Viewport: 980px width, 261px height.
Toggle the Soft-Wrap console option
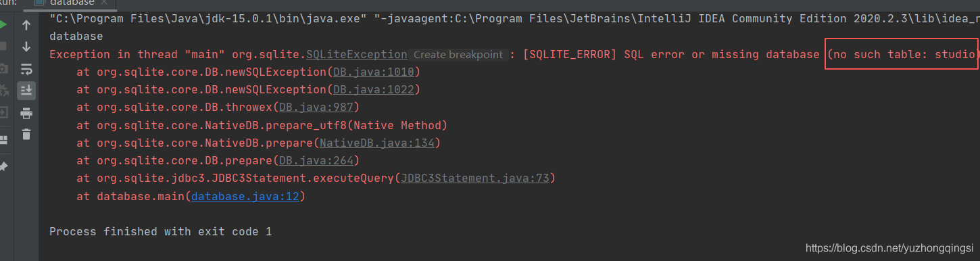[x=26, y=68]
